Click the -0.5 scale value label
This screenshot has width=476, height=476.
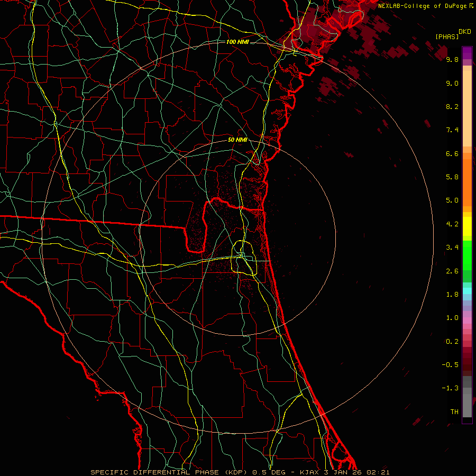click(450, 365)
